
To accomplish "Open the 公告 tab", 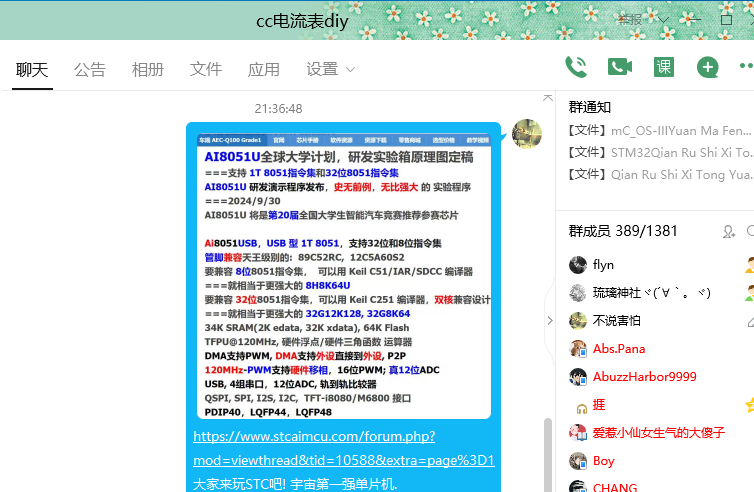I will click(x=89, y=70).
